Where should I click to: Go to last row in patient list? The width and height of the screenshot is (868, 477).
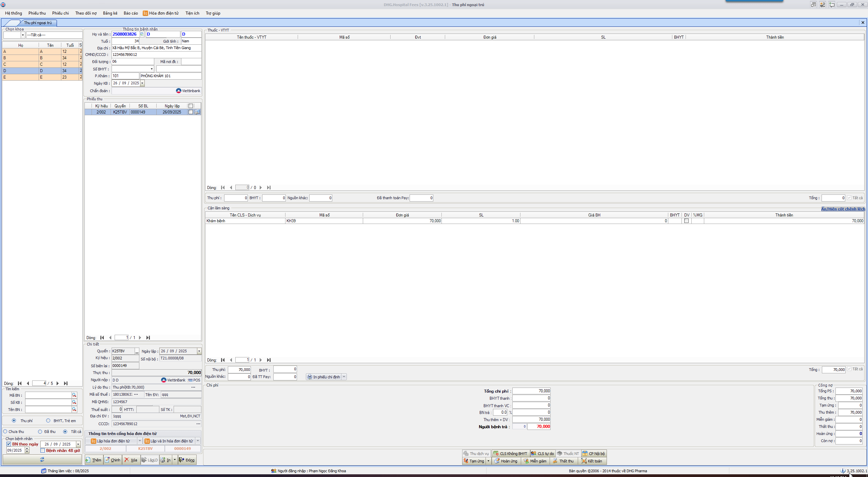(x=66, y=383)
